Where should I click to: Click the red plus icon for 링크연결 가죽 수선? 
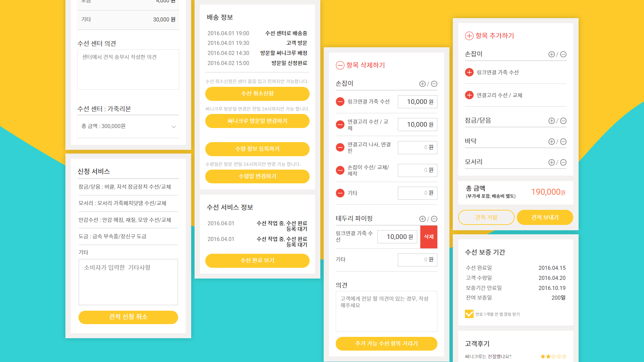[x=469, y=72]
